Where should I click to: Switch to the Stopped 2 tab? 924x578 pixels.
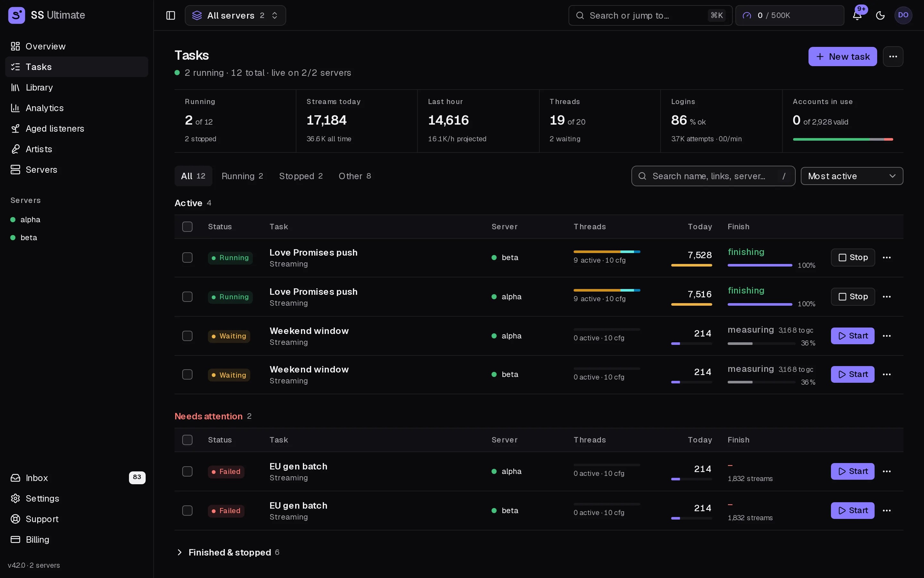click(301, 176)
